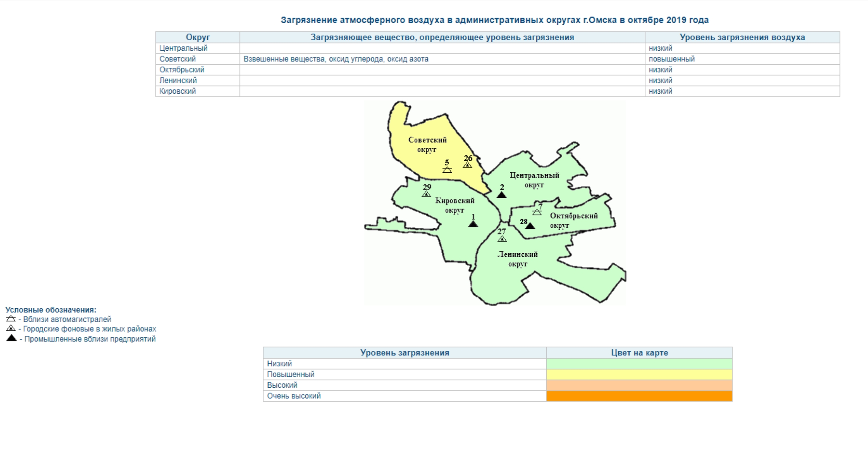This screenshot has width=868, height=469.
Task: Click 'Уровень загрязнения воздуха' column header
Action: click(742, 37)
